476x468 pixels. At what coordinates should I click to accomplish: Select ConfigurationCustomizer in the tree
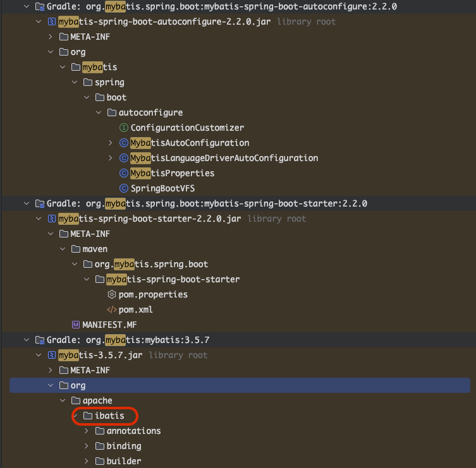187,128
